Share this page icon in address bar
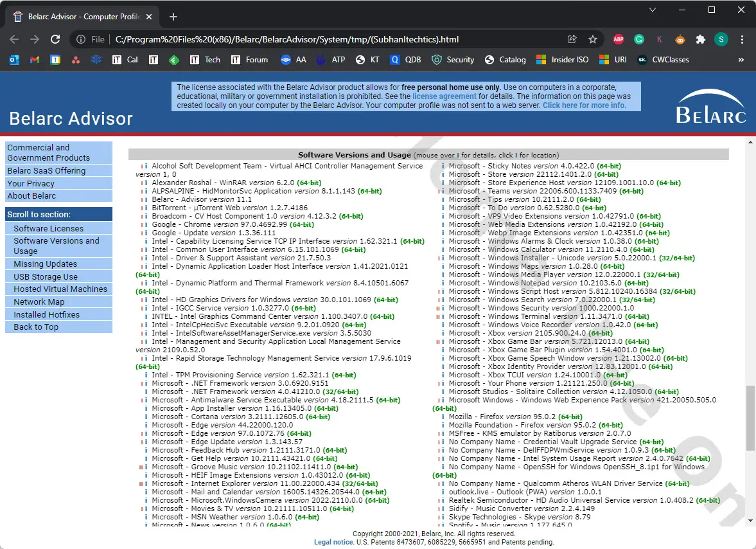 click(x=572, y=40)
